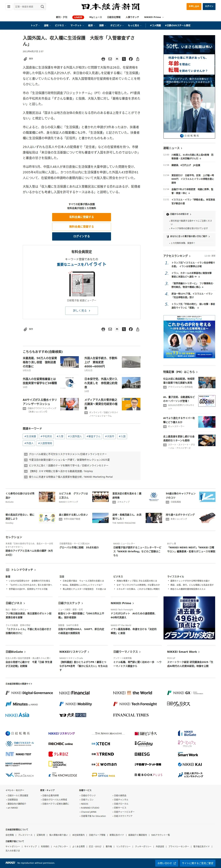
Task: Open the 速報ニュース section heading
Action: point(173,148)
